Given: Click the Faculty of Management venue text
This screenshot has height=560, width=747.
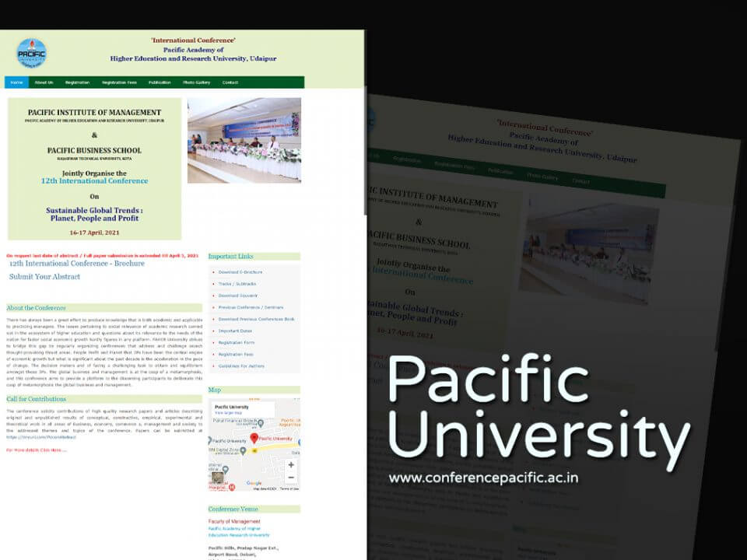Looking at the screenshot, I should point(234,521).
